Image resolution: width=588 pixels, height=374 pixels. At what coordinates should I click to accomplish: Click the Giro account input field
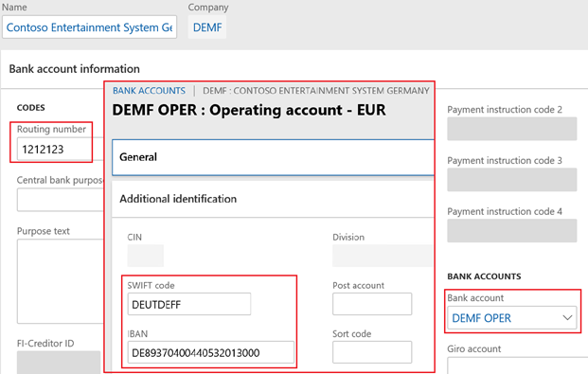coord(518,365)
